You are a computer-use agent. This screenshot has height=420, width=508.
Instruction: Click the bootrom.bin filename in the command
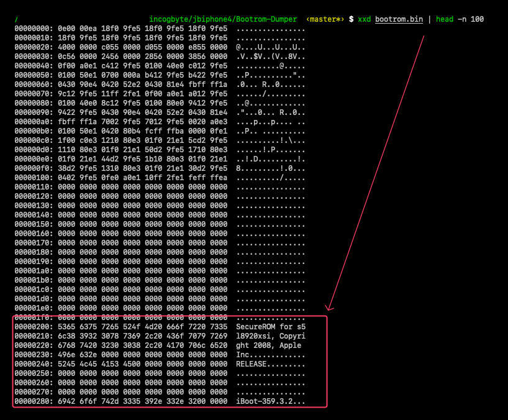point(401,19)
